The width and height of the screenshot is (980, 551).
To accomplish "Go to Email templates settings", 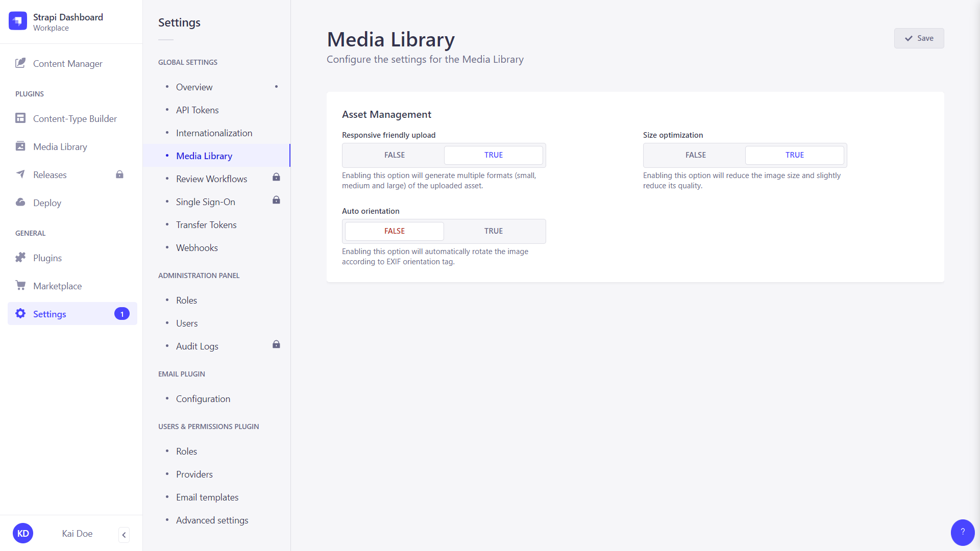I will (207, 497).
